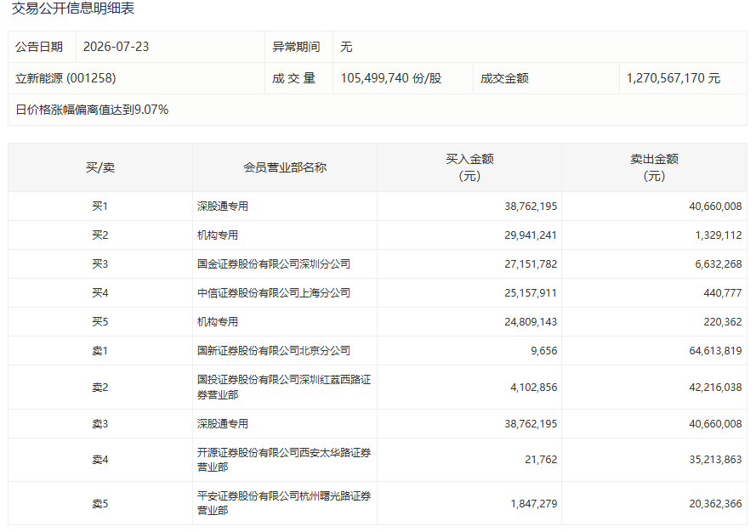
Task: Select the 卖1 row label
Action: coord(100,351)
